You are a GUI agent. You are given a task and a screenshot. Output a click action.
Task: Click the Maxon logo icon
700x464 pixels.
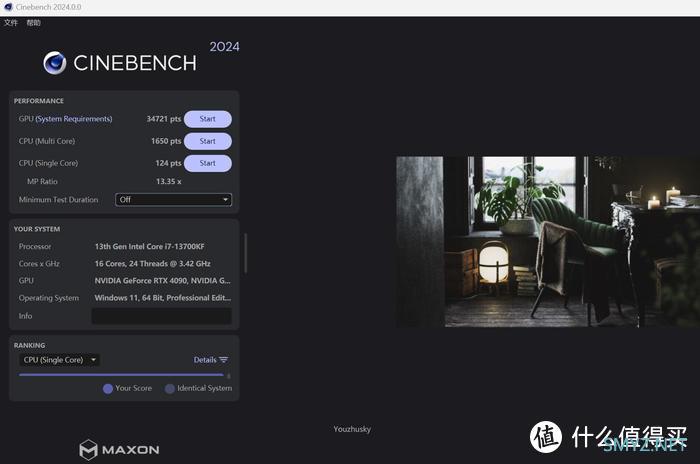pos(88,449)
